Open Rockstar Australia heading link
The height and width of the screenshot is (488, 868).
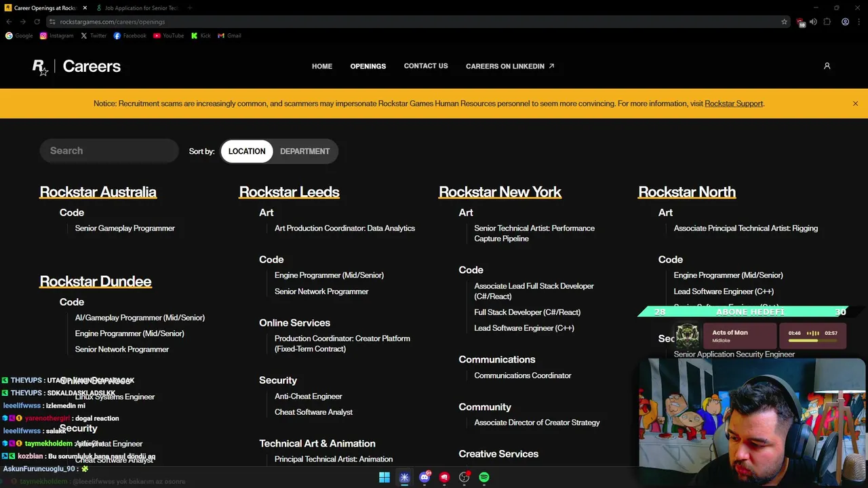pyautogui.click(x=98, y=192)
